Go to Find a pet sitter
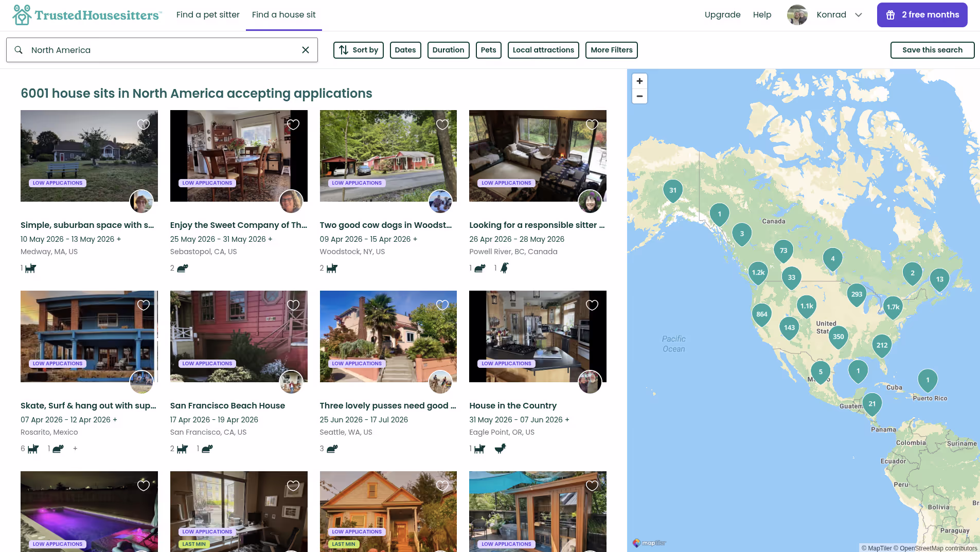Image resolution: width=980 pixels, height=552 pixels. click(208, 15)
